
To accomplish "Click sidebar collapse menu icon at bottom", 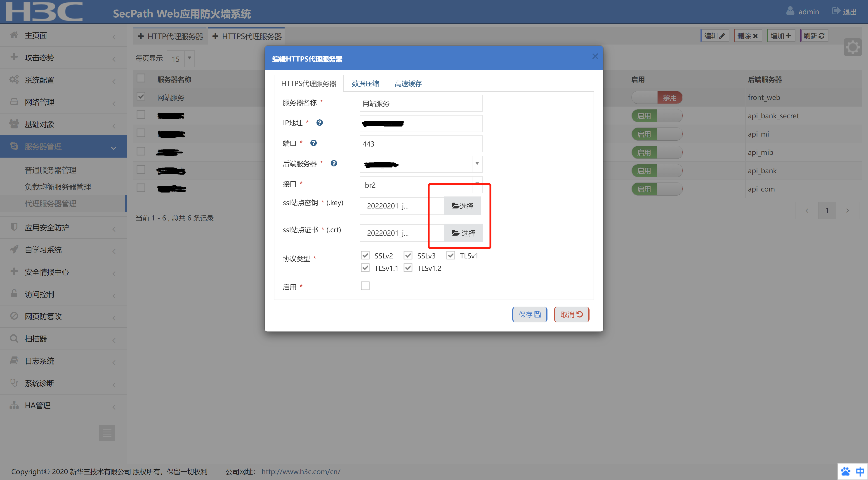I will 107,433.
